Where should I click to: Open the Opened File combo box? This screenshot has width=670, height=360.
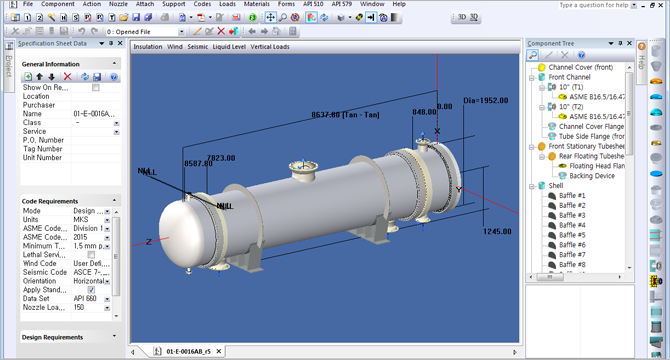point(145,32)
